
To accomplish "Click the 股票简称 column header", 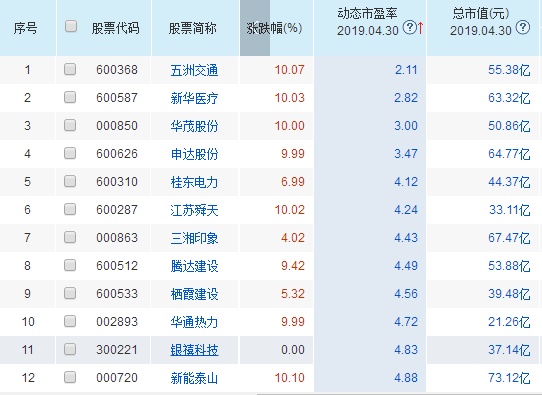I will 193,28.
